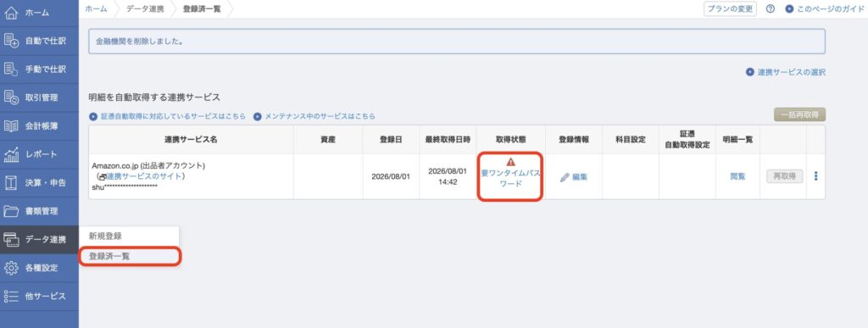Viewport: 868px width, 328px height.
Task: Click 連携サービスのサイト link
Action: coord(144,176)
